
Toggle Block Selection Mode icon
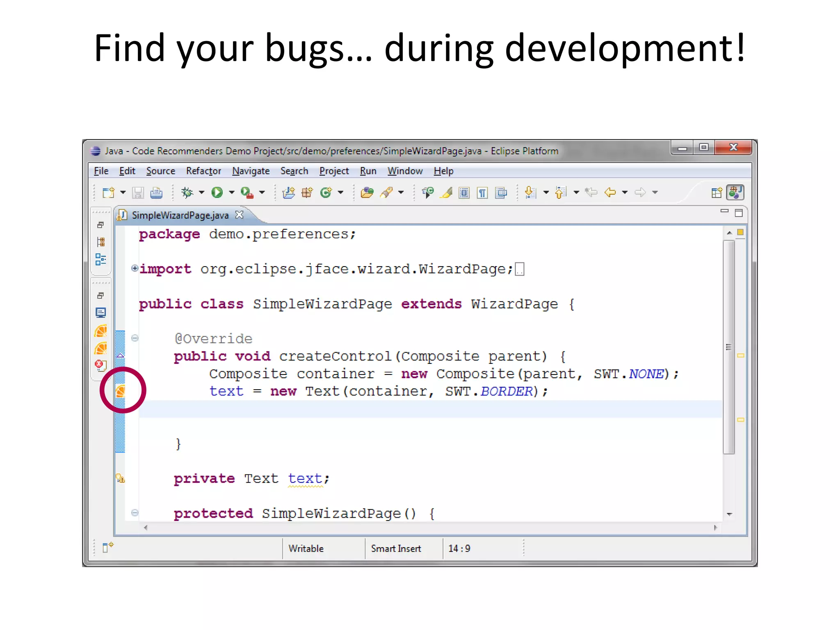tap(464, 192)
